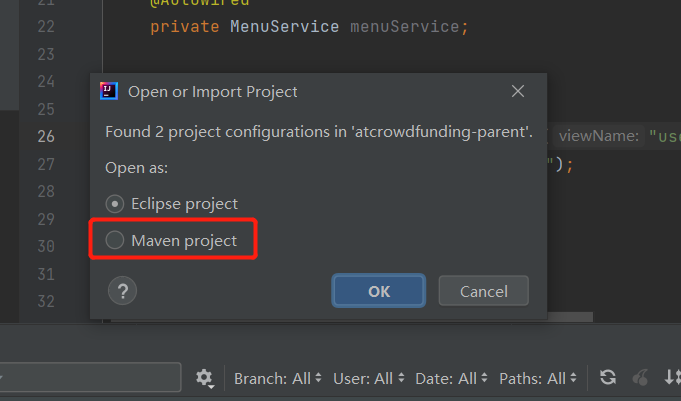The image size is (681, 401).
Task: Click line number 26 in the gutter
Action: 45,136
